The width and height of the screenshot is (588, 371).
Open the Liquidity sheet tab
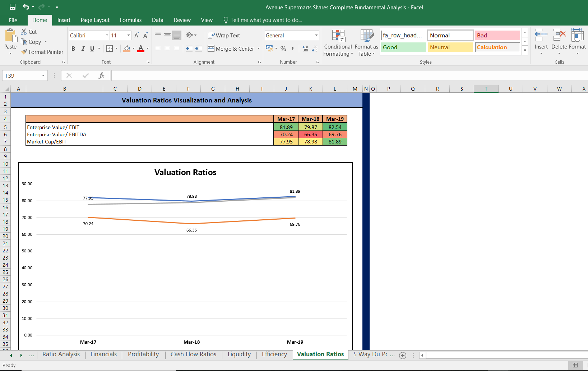[x=239, y=354]
